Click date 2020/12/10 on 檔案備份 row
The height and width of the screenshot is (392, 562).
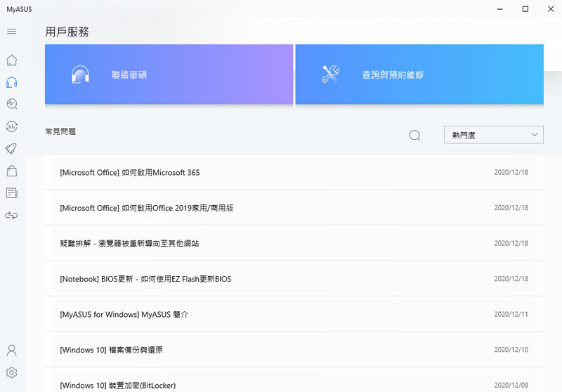(511, 350)
